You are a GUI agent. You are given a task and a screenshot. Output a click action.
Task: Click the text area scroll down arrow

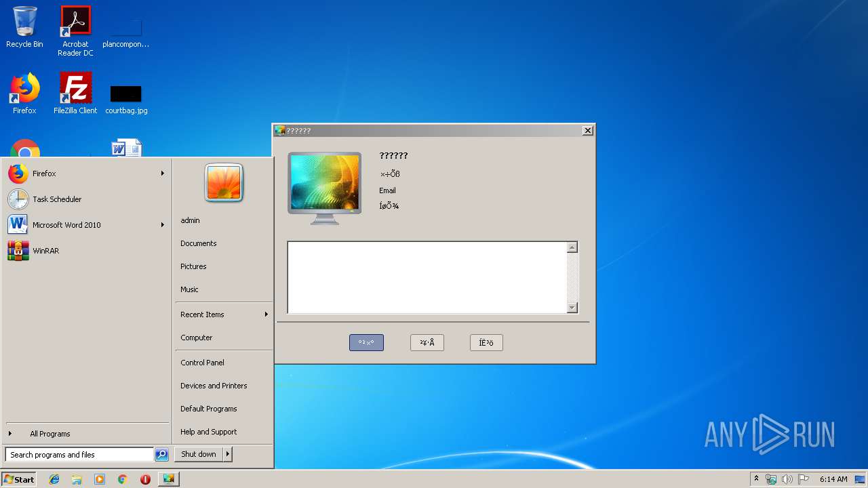(x=572, y=308)
